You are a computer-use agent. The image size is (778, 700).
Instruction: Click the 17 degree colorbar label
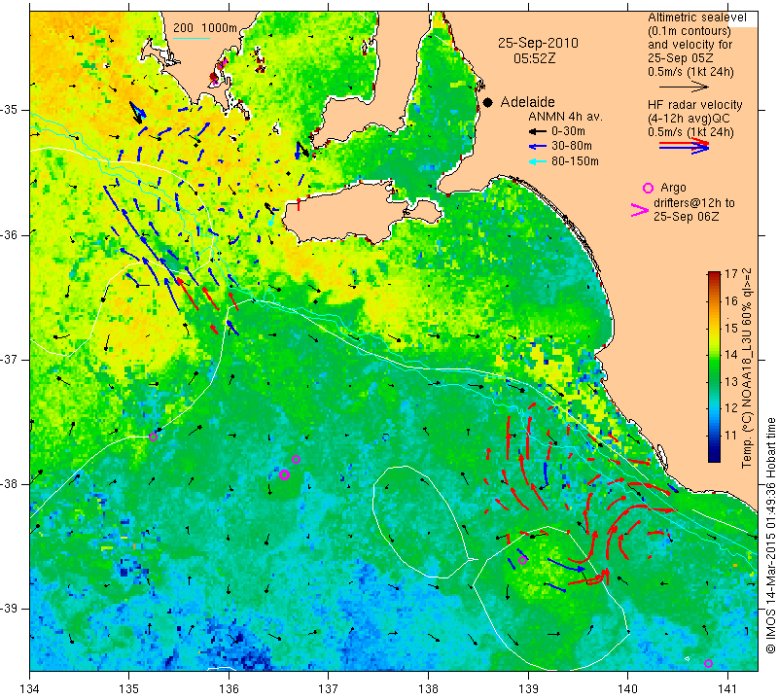(731, 273)
